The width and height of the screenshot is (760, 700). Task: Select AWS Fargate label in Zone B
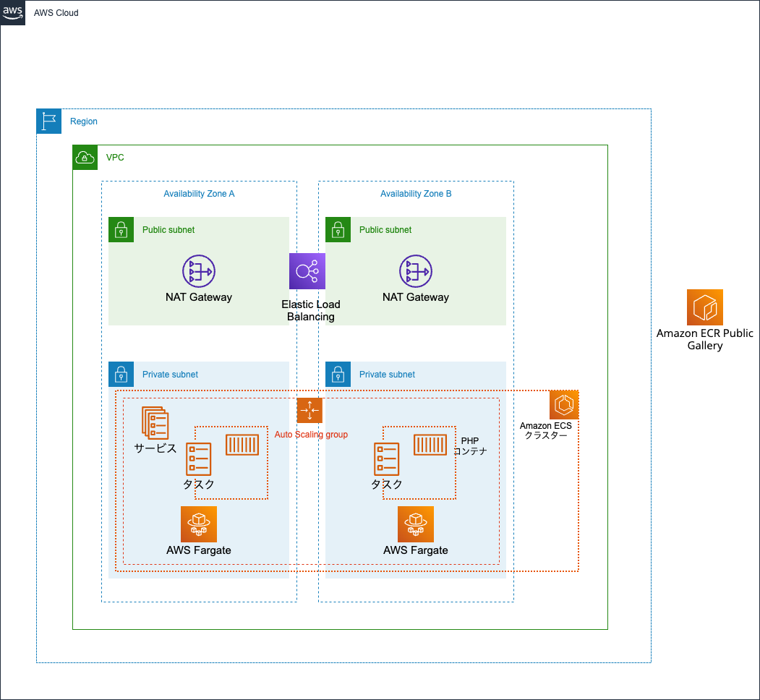tap(415, 550)
